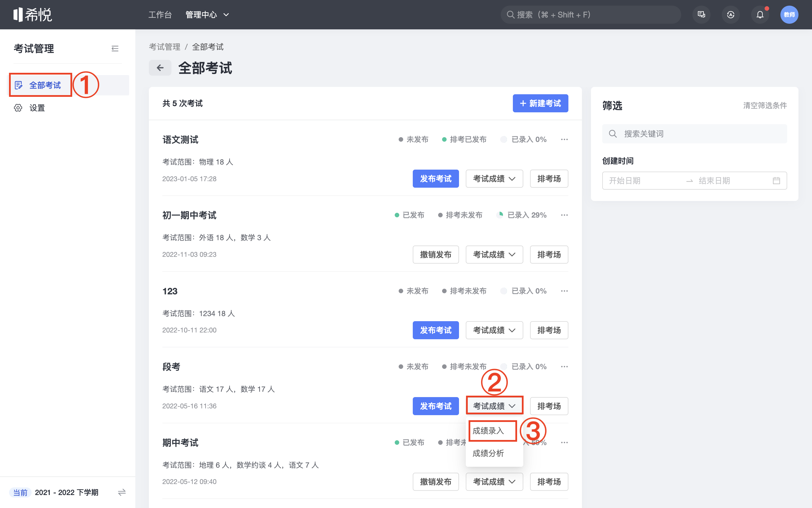Click 排考场 for 段考

click(549, 406)
